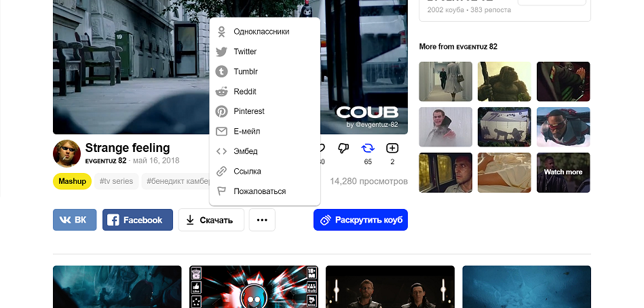Select Е-мейл sharing option
The image size is (644, 308).
click(247, 132)
